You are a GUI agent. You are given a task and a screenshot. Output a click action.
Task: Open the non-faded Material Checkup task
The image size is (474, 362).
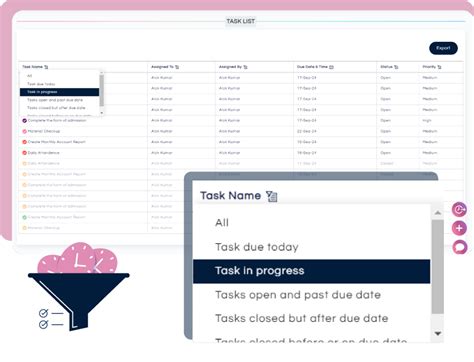44,131
